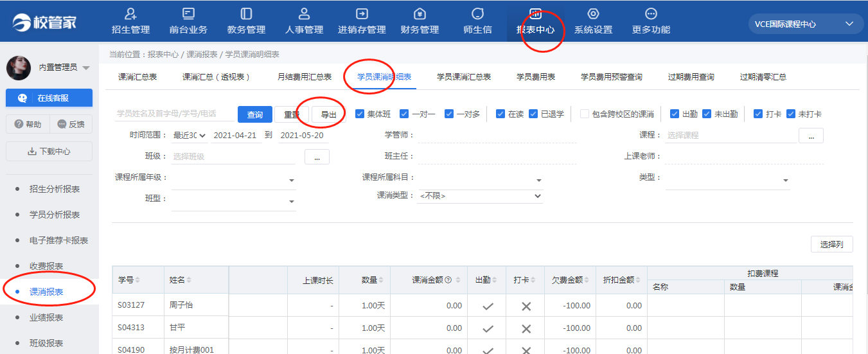The image size is (868, 354).
Task: Click start date 2021-04-21 field
Action: tap(236, 136)
